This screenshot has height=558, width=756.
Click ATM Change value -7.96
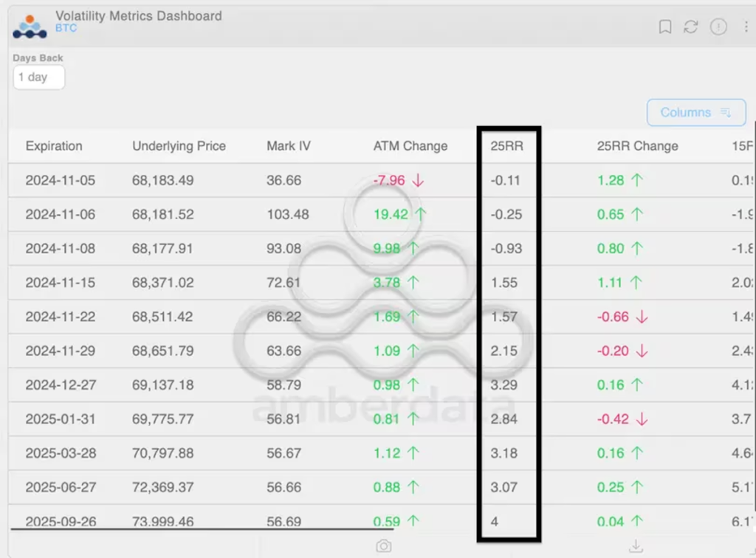click(389, 180)
